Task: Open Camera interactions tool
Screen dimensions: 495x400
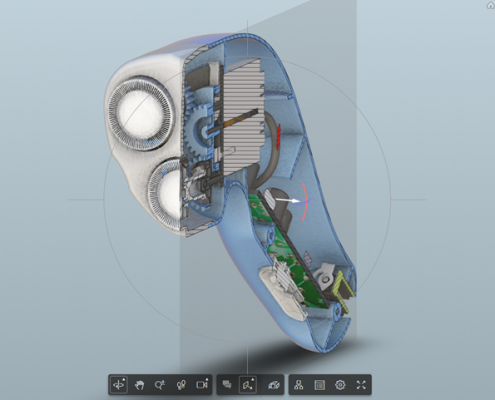Action: [202, 385]
